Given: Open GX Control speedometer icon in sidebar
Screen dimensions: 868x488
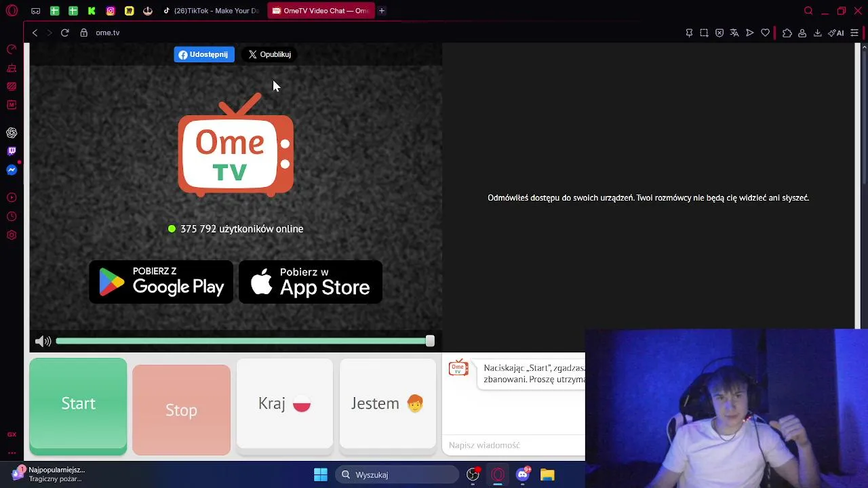Looking at the screenshot, I should [12, 49].
